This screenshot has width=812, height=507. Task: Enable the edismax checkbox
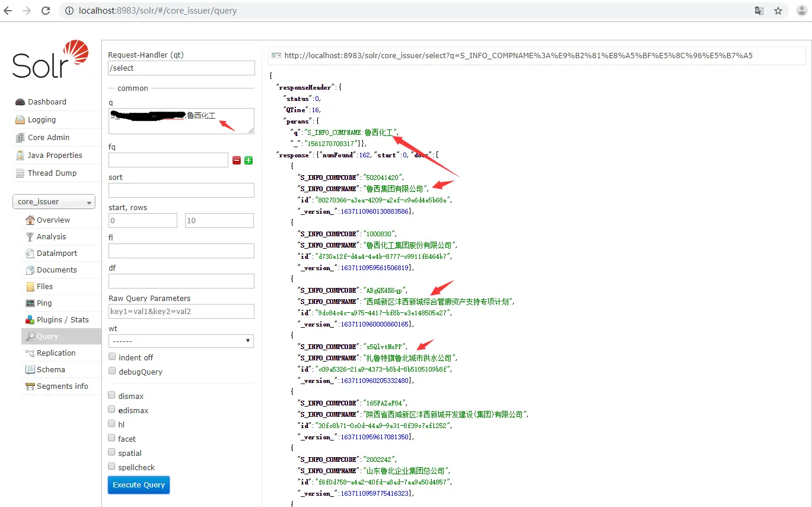coord(112,410)
